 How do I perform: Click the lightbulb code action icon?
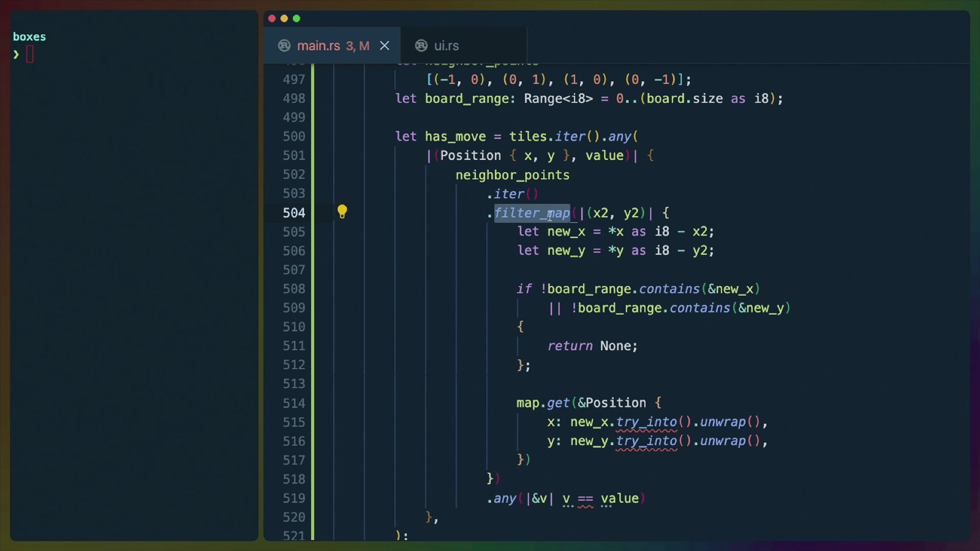pyautogui.click(x=342, y=211)
